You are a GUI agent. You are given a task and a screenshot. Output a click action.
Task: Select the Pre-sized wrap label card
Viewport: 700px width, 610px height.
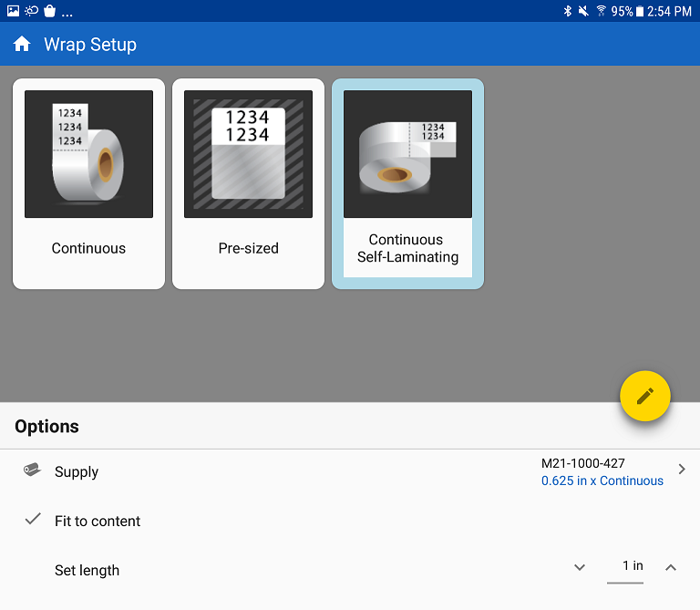[248, 184]
